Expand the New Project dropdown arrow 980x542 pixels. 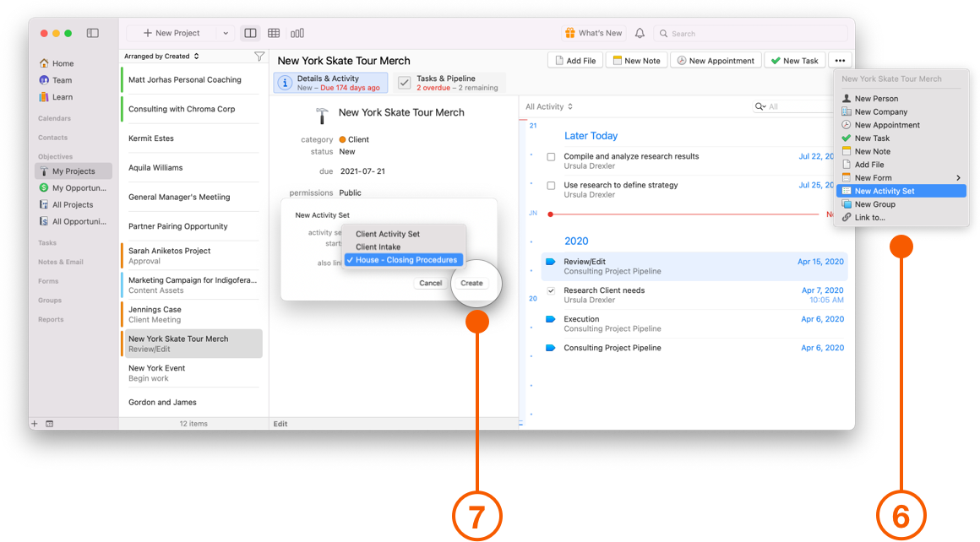(225, 33)
